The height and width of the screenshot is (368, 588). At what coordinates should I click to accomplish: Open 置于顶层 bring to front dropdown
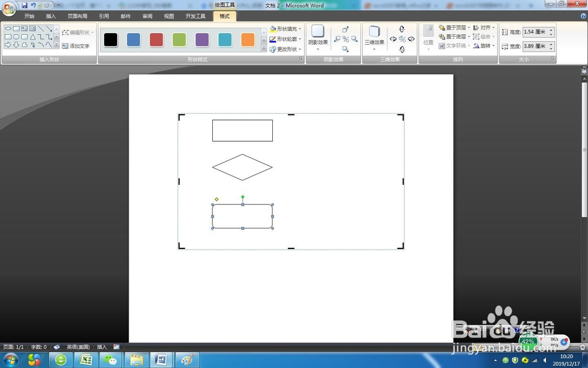point(454,28)
